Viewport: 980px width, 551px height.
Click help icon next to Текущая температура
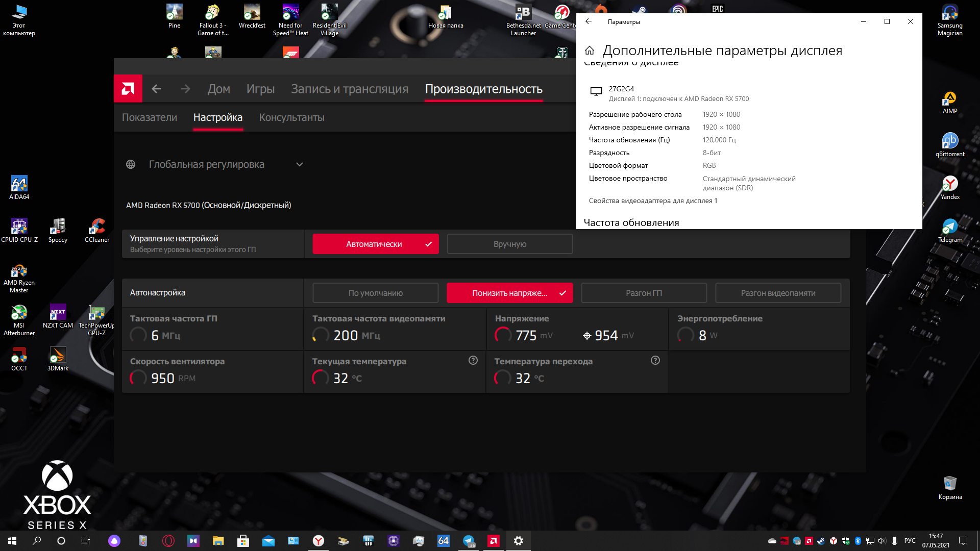(473, 360)
